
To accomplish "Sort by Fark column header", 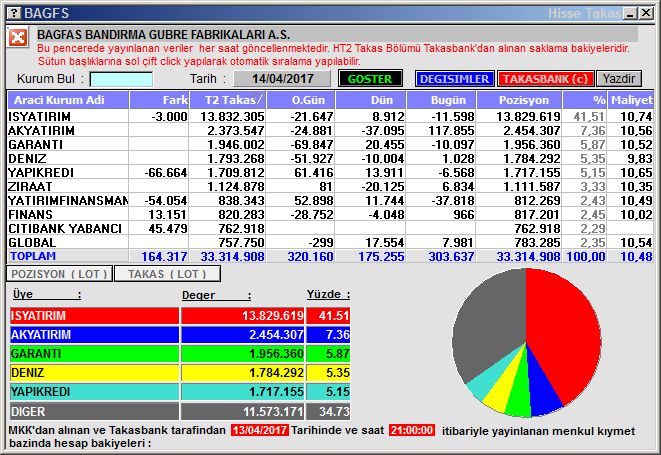I will [x=159, y=100].
